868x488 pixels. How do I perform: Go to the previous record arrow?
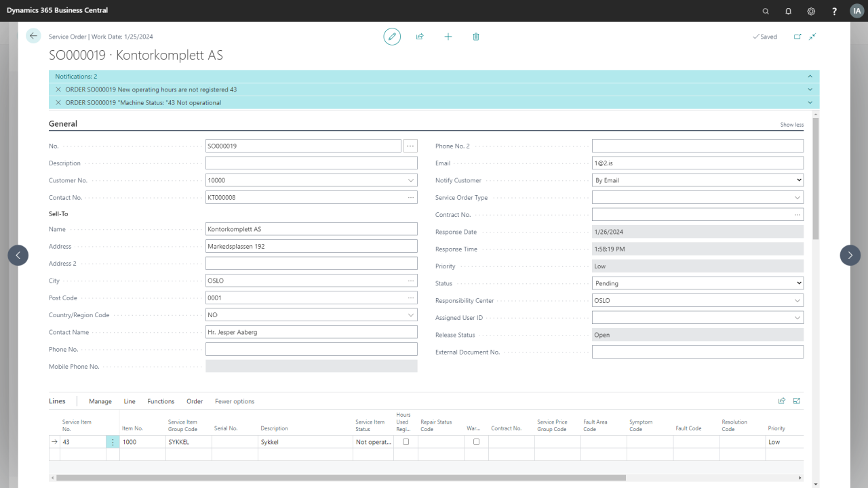point(18,255)
